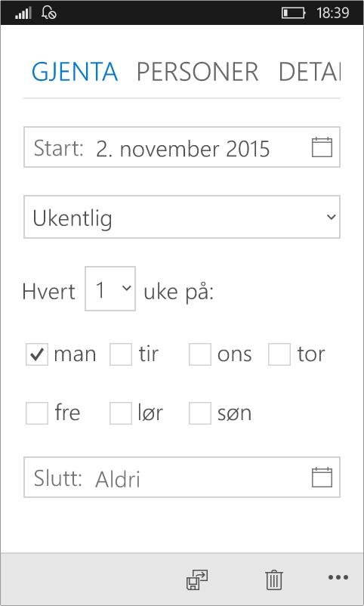Tap the muted notification bell status icon
The image size is (364, 606).
point(49,13)
